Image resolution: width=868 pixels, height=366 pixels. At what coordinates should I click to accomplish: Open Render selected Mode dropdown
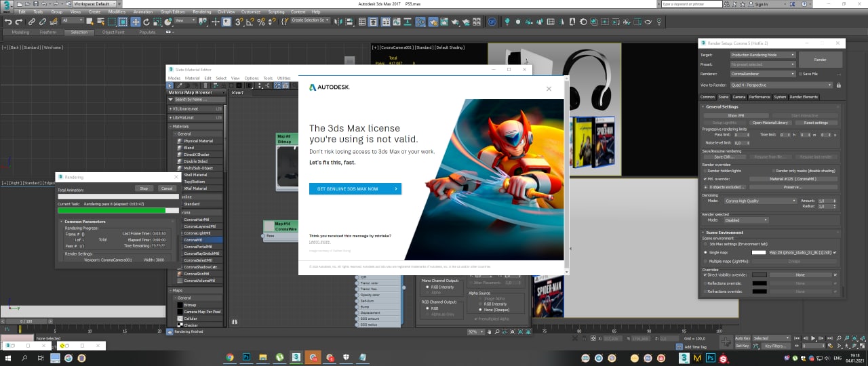(x=746, y=220)
